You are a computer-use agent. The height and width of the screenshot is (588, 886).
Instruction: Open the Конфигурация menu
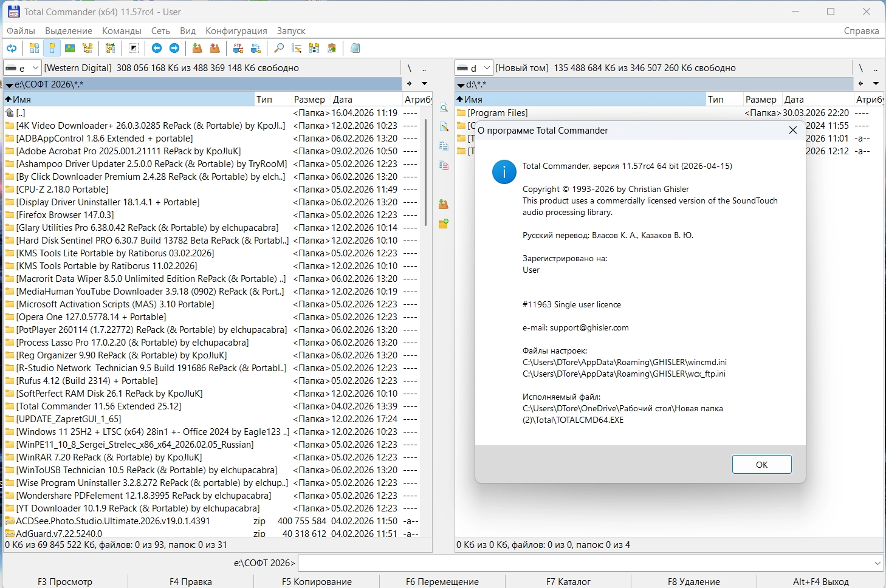236,30
